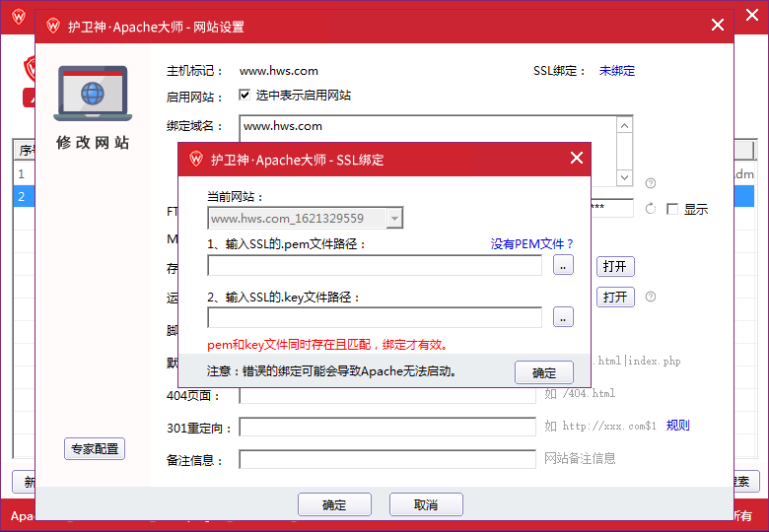The image size is (769, 532).
Task: Click the 专家配置 button
Action: (x=95, y=449)
